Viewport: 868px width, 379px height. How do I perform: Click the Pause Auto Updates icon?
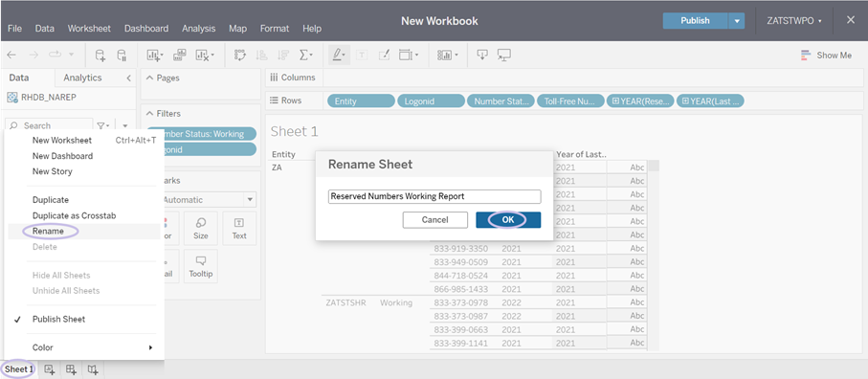[x=122, y=55]
